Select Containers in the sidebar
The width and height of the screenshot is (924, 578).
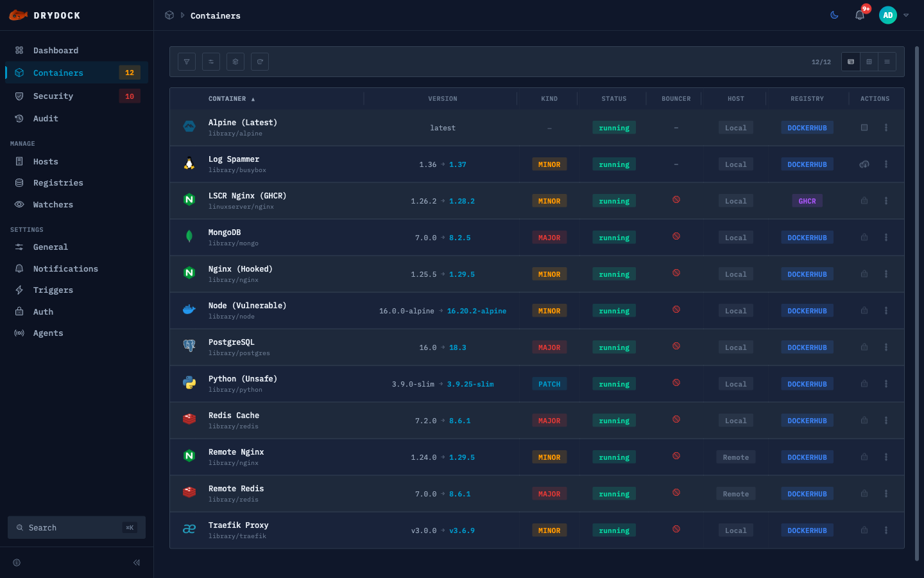tap(77, 73)
